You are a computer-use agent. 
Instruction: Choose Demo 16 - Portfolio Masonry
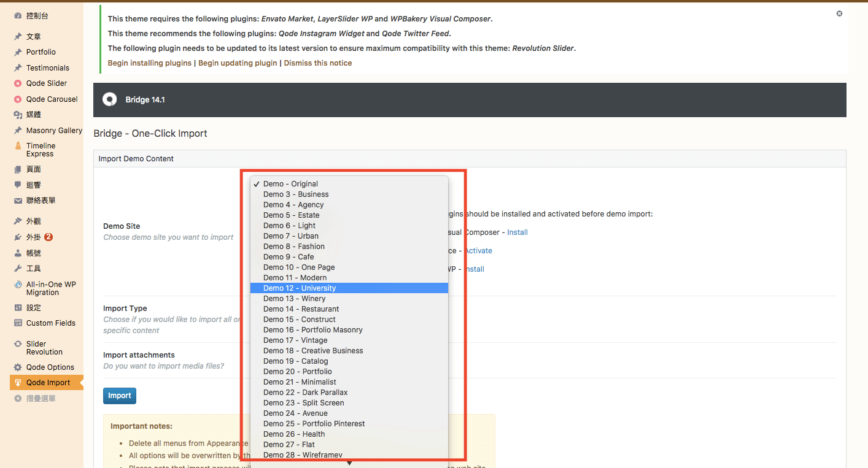[x=349, y=330]
